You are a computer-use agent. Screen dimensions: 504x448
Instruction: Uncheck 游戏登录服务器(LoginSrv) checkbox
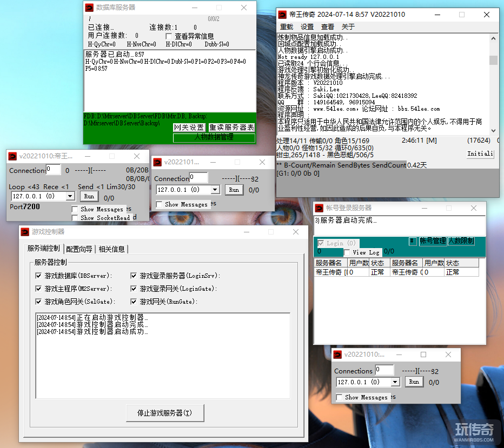coord(134,276)
